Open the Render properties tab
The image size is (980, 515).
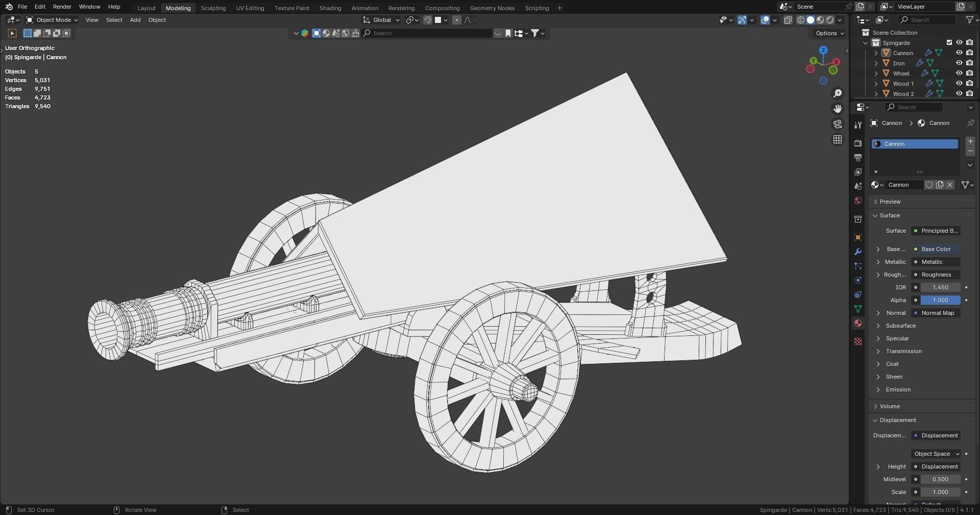click(858, 143)
